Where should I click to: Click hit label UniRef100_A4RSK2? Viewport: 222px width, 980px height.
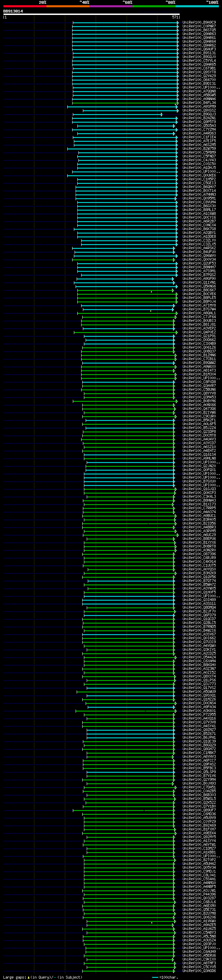click(x=199, y=248)
